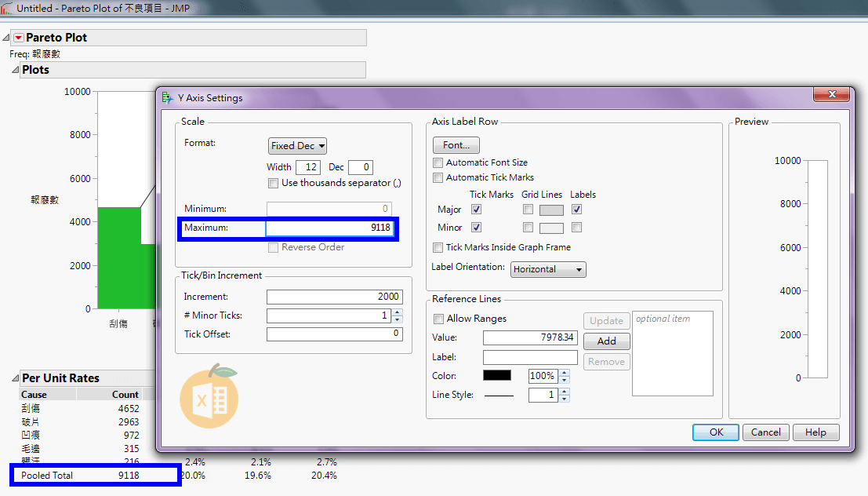Image resolution: width=868 pixels, height=496 pixels.
Task: Click the Cancel button
Action: pos(765,432)
